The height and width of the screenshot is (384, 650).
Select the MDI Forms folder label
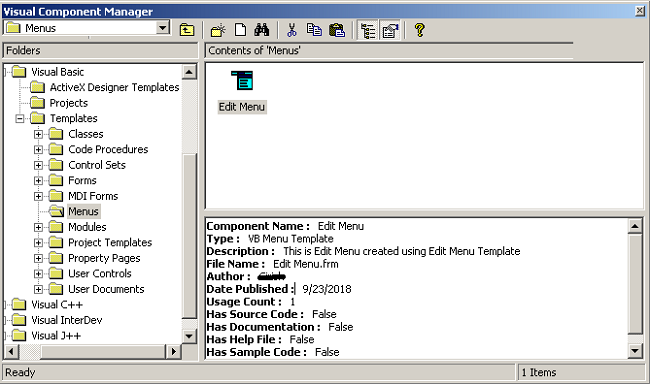pos(93,196)
